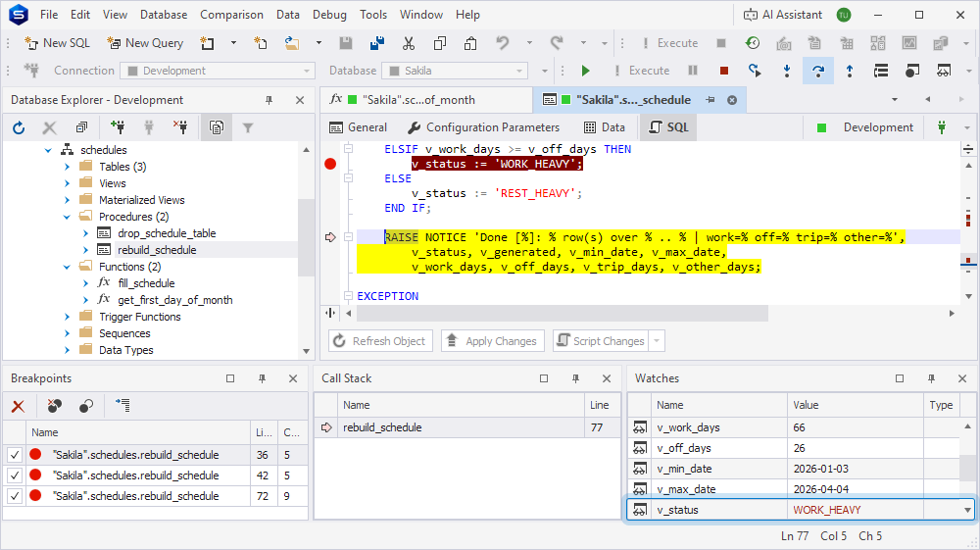Pin the Database Explorer panel

pos(269,100)
